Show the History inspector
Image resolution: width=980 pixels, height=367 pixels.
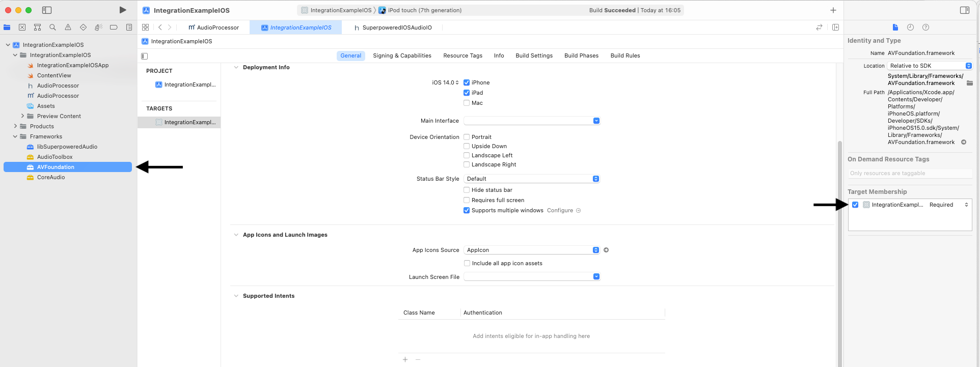pyautogui.click(x=910, y=27)
